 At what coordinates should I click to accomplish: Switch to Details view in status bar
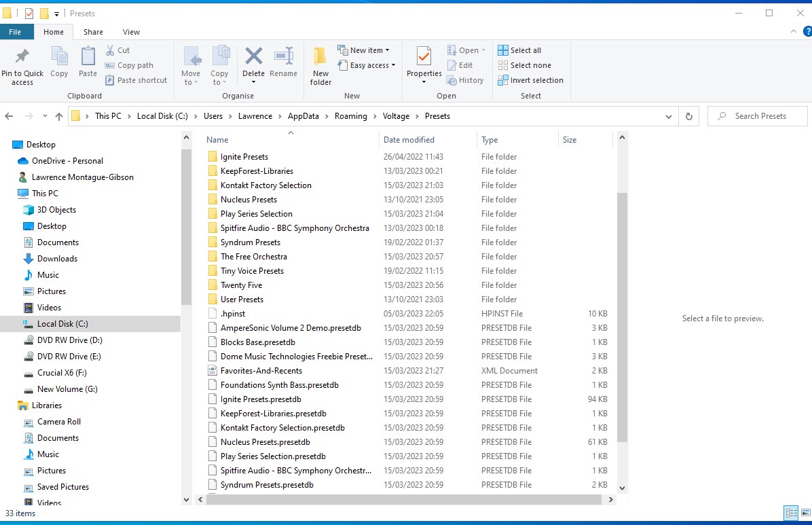(791, 513)
